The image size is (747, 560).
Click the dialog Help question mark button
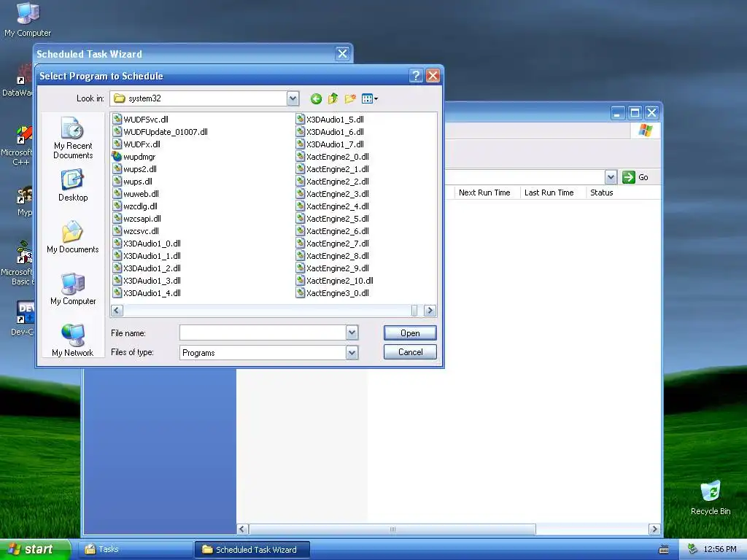[x=416, y=76]
